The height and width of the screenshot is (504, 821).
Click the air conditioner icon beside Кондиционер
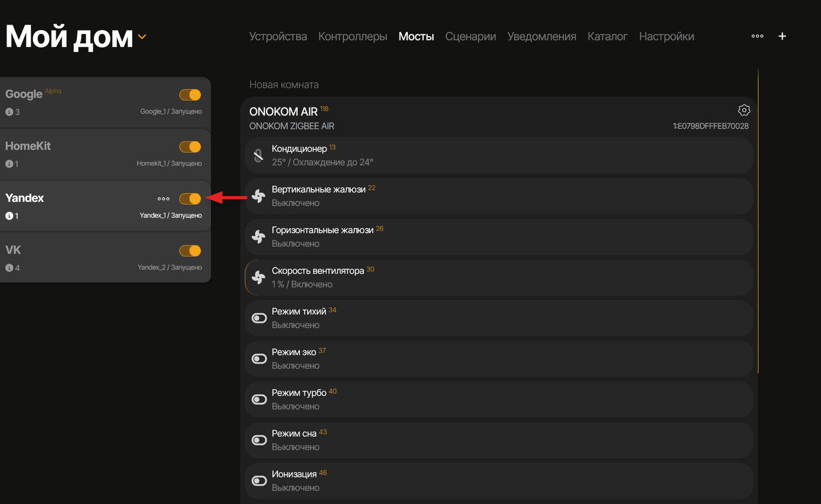click(x=258, y=155)
